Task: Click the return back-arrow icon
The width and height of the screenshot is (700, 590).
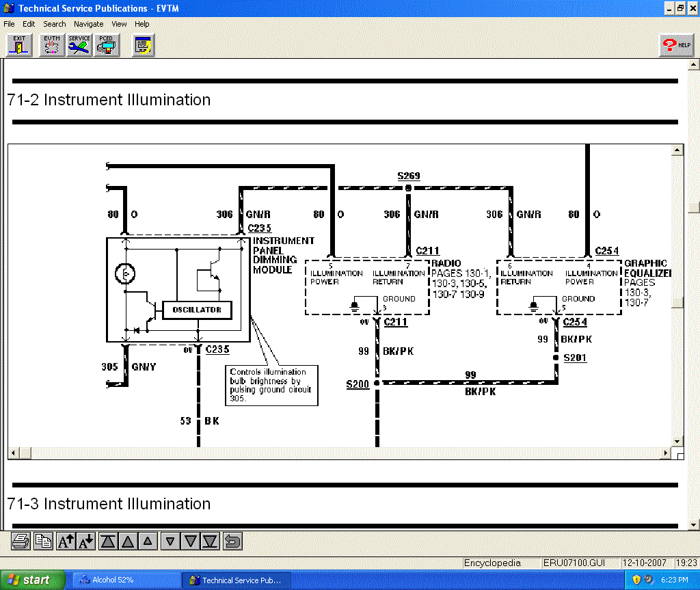Action: tap(232, 541)
